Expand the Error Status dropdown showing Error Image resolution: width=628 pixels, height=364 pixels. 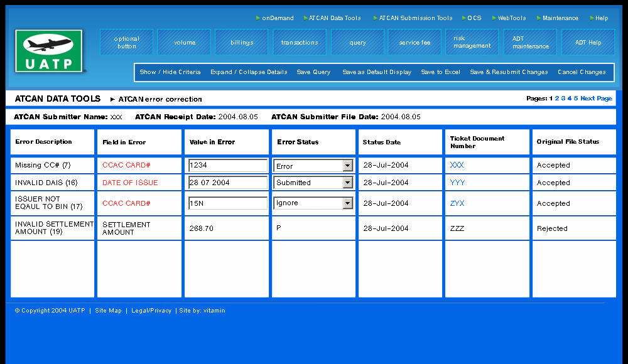(x=347, y=166)
